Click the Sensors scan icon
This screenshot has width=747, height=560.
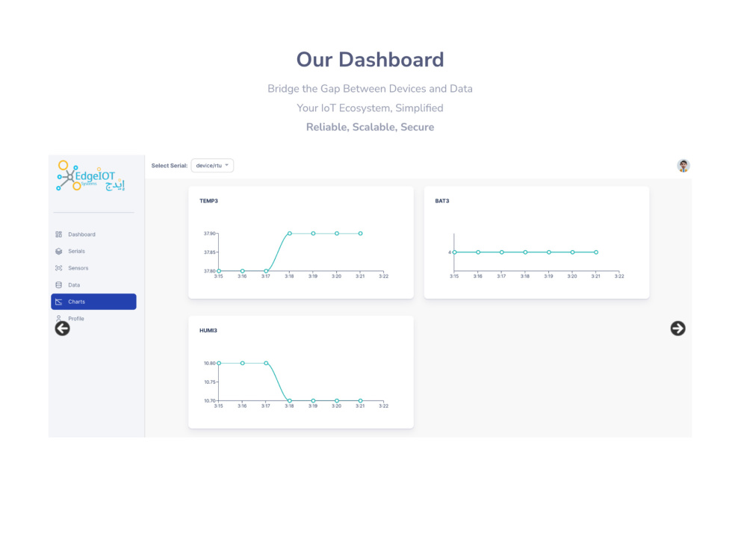pos(58,268)
